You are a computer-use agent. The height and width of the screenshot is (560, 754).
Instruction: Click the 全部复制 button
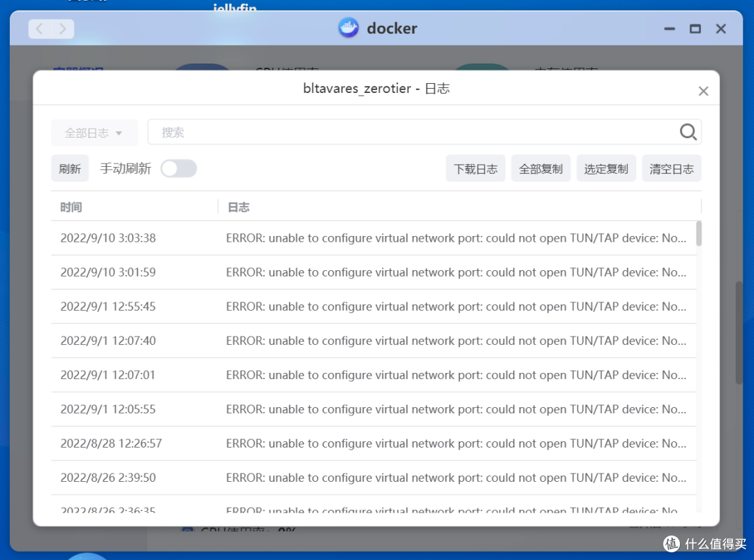click(540, 168)
